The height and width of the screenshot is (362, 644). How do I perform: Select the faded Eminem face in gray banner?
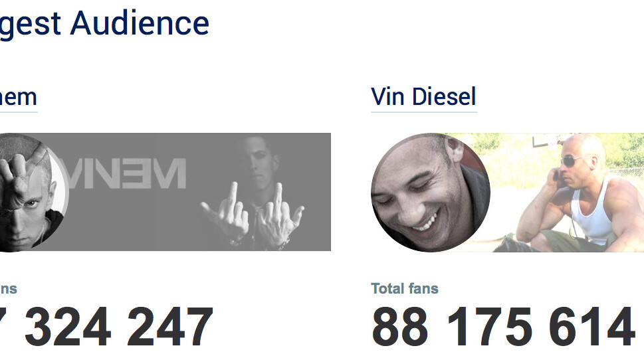pyautogui.click(x=256, y=158)
